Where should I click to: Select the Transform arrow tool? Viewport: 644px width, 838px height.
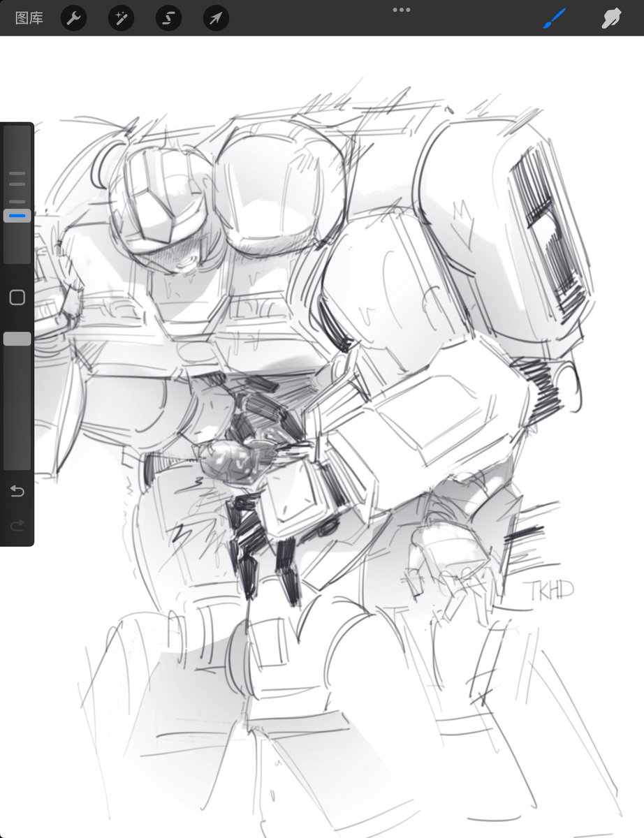pos(216,18)
